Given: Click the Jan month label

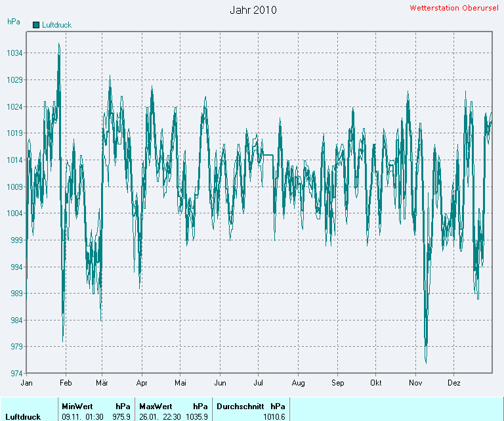Looking at the screenshot, I should (26, 383).
